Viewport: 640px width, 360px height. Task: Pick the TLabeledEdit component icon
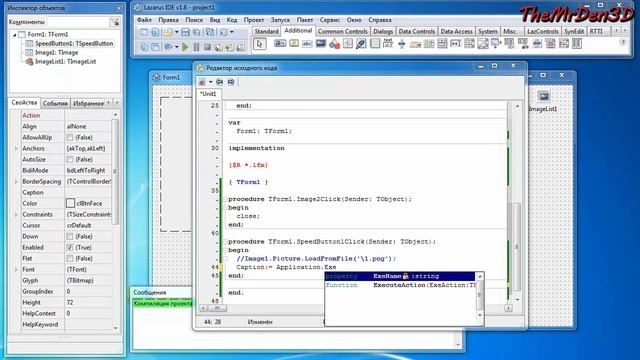[388, 43]
